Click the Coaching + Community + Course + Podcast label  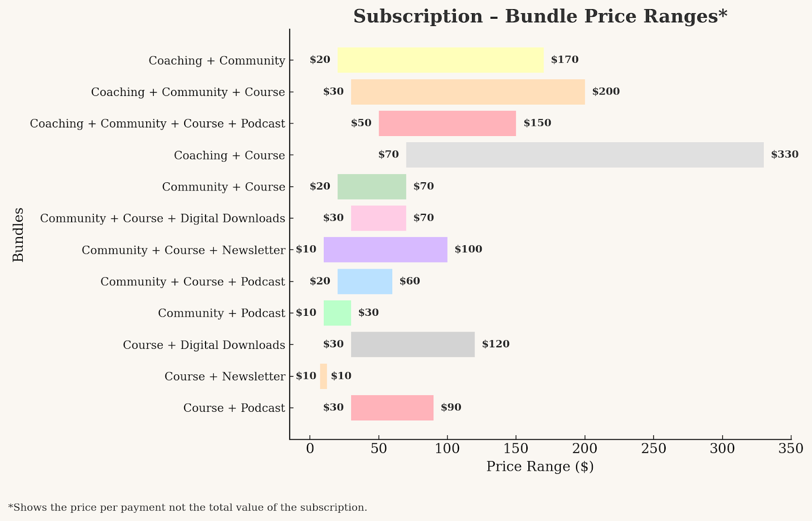[x=157, y=124]
